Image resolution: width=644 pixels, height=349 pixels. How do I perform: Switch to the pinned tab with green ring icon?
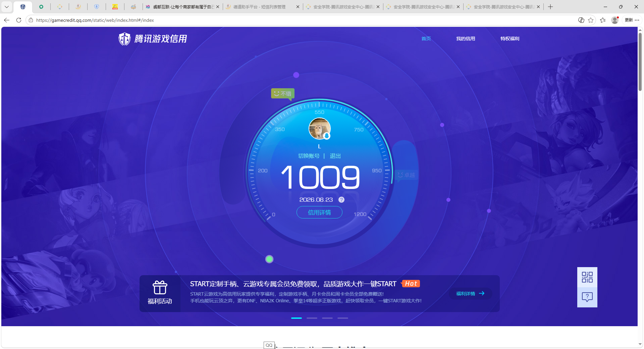coord(41,7)
